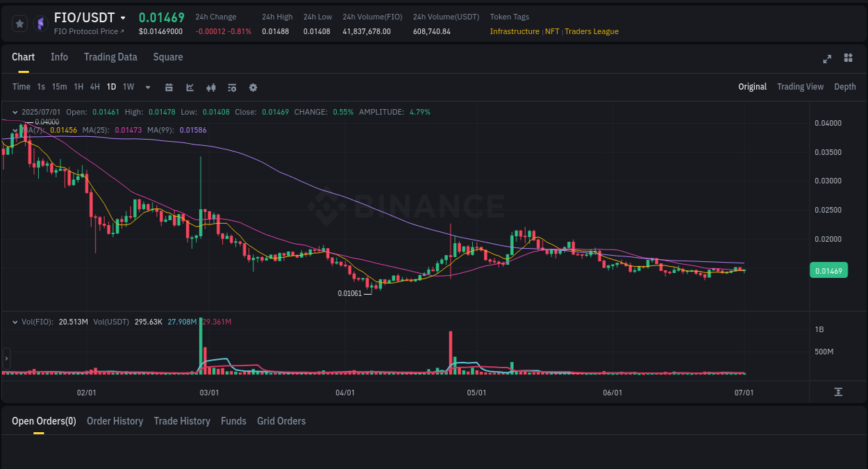Open the FIO Protocol Price link

(x=90, y=31)
